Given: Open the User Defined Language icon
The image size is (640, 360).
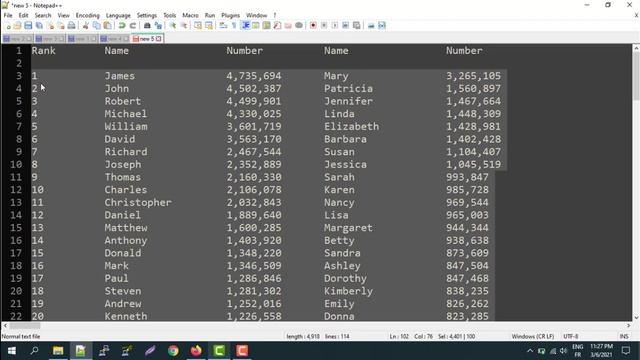Looking at the screenshot, I should tap(256, 25).
